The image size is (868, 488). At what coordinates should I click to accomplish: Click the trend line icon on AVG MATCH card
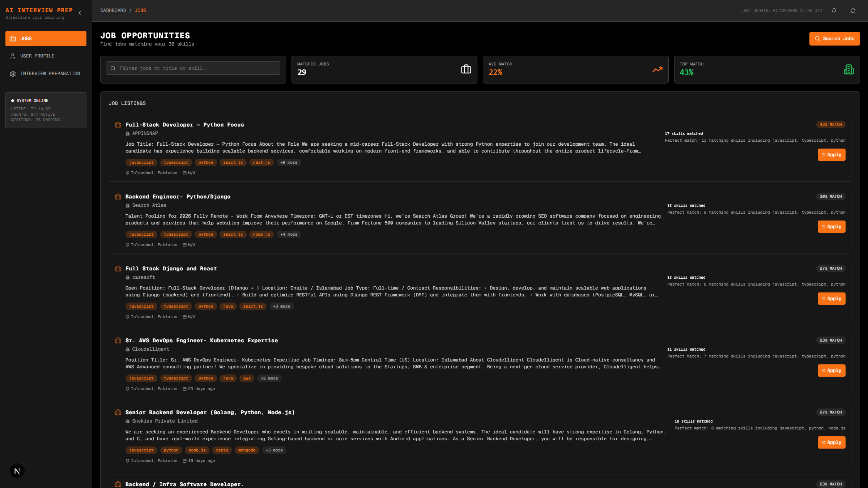coord(657,69)
